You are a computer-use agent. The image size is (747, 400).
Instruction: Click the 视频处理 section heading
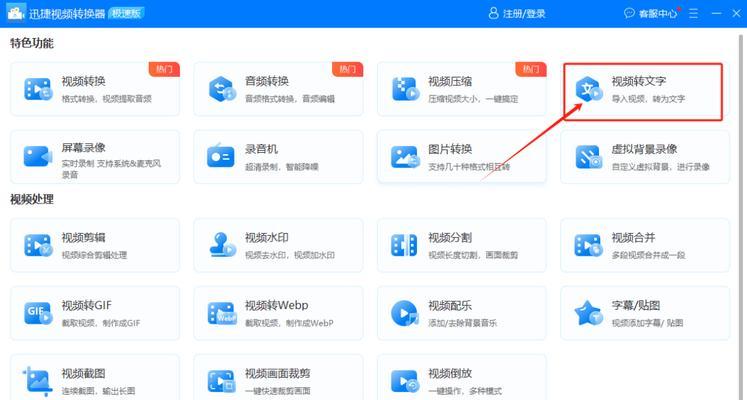32,200
